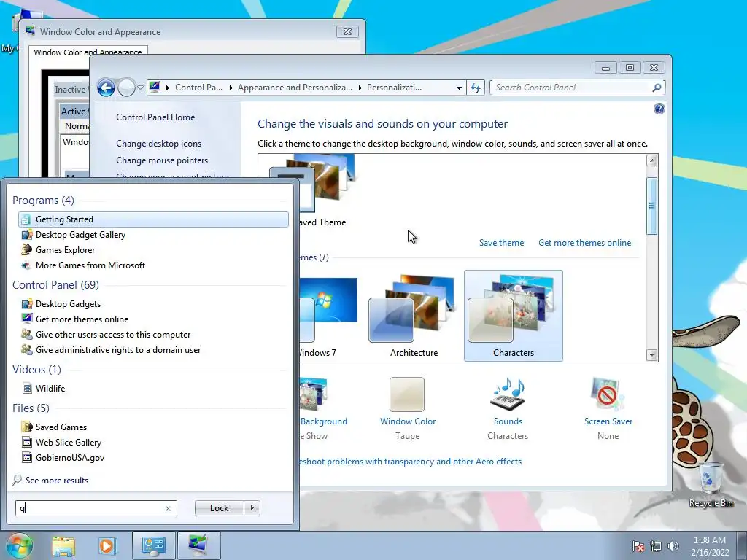Screen dimensions: 747x560
Task: Expand arrow after Appearance and Personaliza... breadcrumb
Action: pyautogui.click(x=360, y=87)
